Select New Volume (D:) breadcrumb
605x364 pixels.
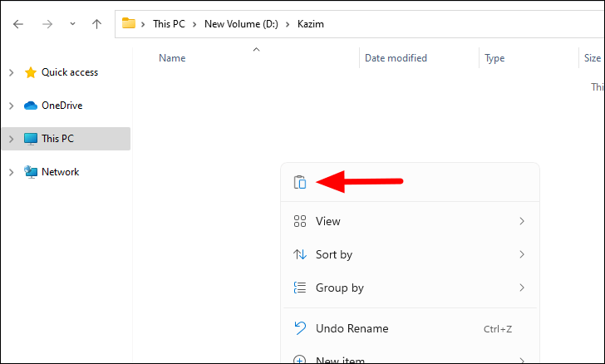[241, 24]
